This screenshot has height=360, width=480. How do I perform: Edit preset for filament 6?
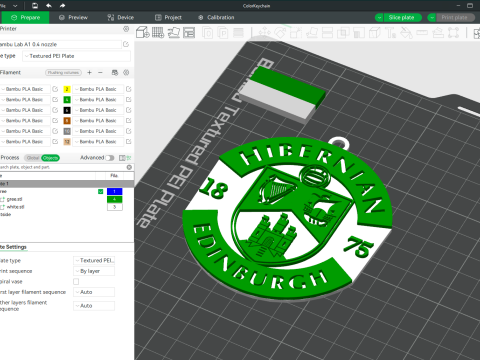(129, 110)
